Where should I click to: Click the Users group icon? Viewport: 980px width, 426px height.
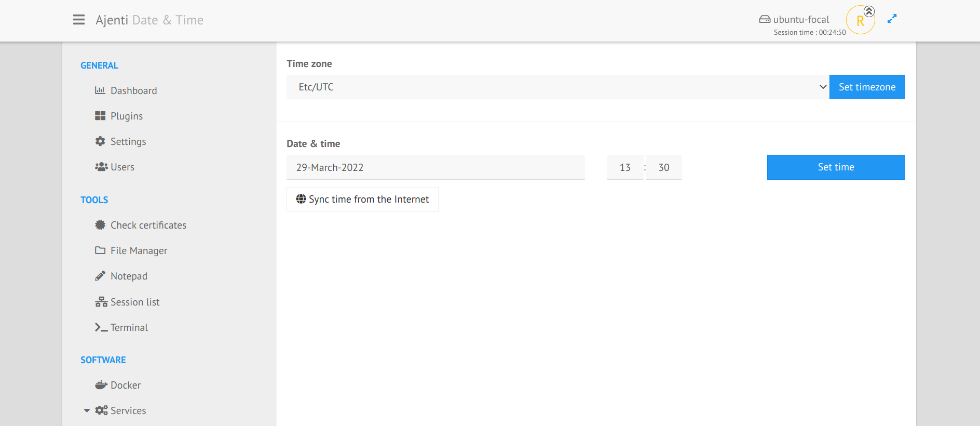[101, 167]
